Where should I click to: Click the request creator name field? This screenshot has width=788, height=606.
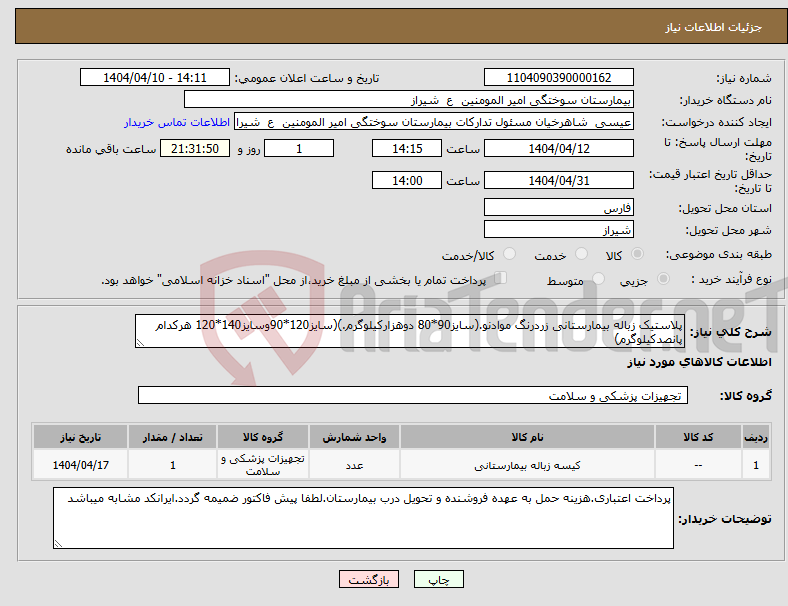(x=434, y=122)
